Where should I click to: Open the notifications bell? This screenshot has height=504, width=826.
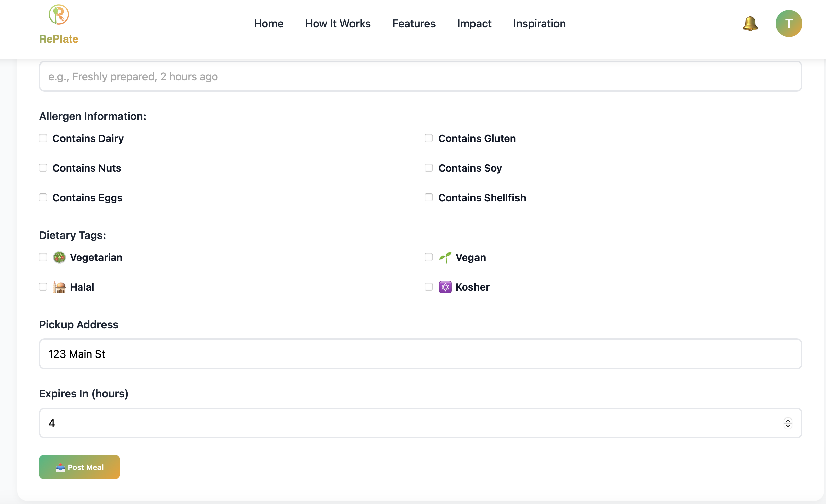coord(750,24)
